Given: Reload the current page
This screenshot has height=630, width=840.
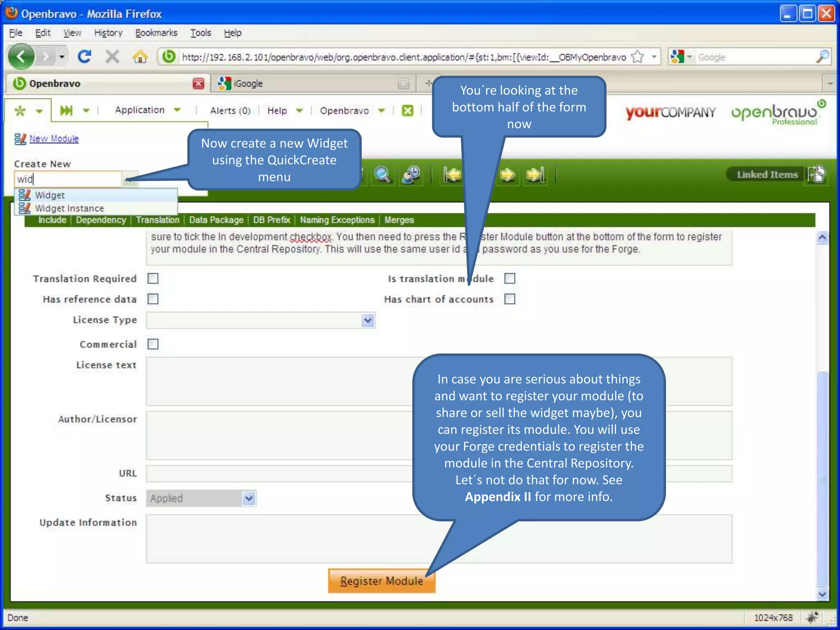Looking at the screenshot, I should point(84,57).
